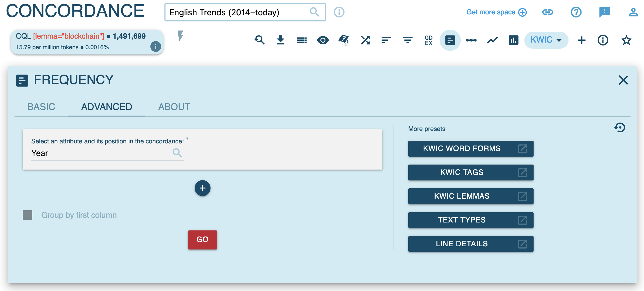Expand the KWIC view dropdown
Viewport: 644px width, 291px height.
[x=546, y=40]
